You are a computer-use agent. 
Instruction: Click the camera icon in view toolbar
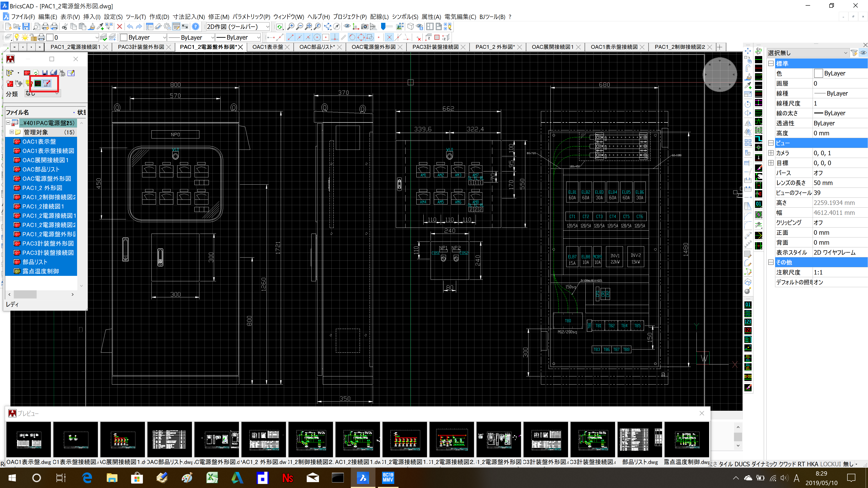coord(365,27)
